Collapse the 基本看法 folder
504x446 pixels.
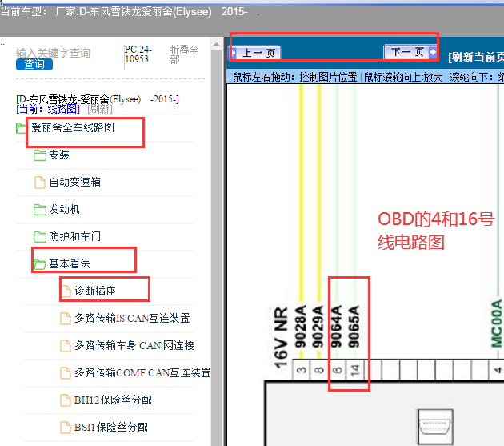70,264
